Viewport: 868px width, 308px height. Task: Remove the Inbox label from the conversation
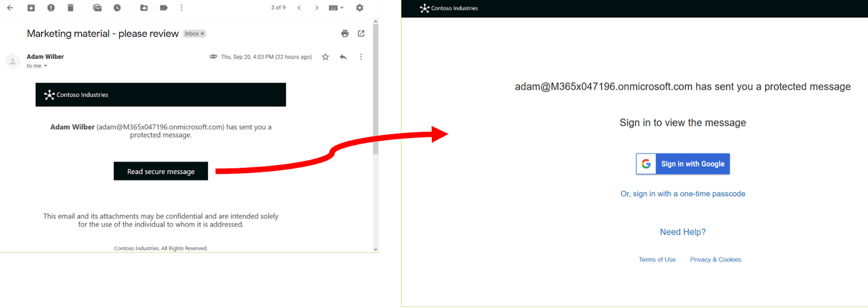(x=202, y=34)
